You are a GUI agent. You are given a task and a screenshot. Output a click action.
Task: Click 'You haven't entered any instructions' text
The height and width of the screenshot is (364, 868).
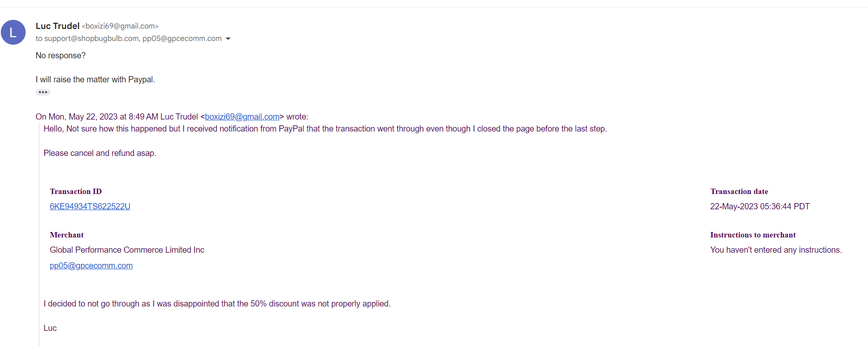point(776,250)
